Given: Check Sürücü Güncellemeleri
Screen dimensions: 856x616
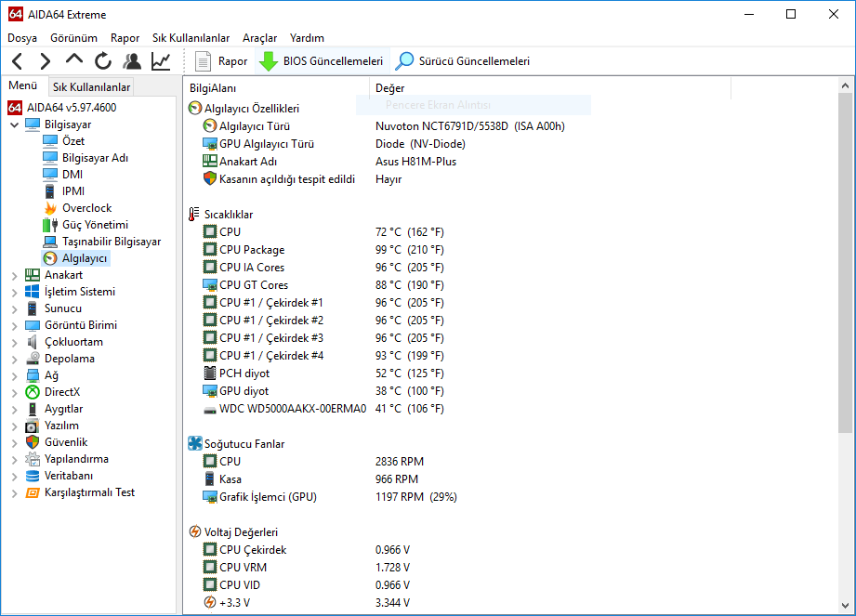Looking at the screenshot, I should 463,61.
